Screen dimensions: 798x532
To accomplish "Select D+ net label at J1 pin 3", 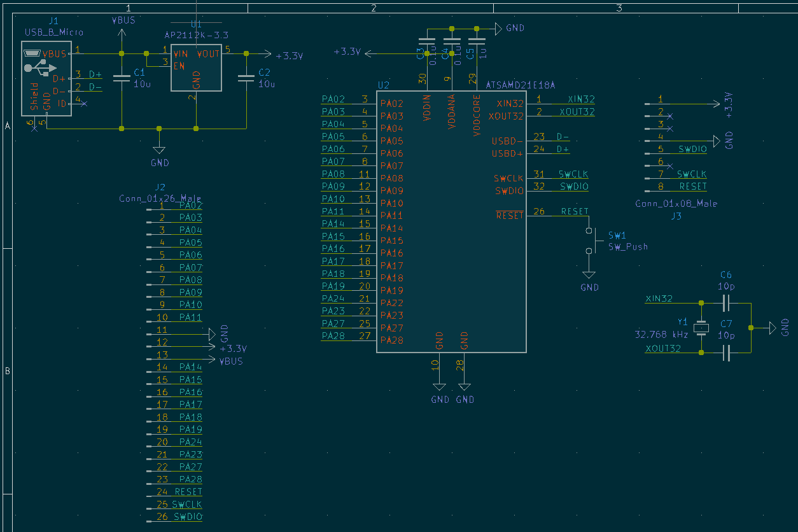I will tap(95, 74).
